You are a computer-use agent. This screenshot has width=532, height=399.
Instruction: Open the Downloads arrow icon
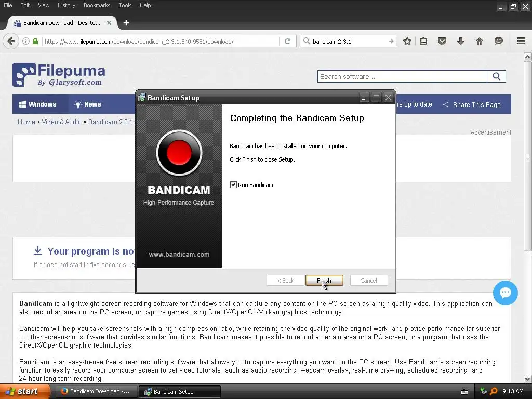point(461,42)
